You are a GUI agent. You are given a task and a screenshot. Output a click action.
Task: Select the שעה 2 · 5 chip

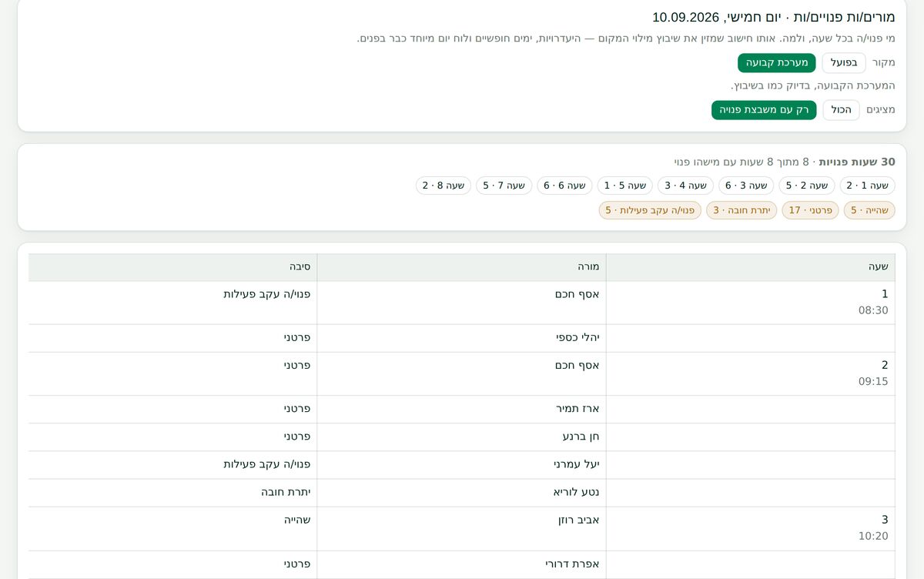click(807, 186)
